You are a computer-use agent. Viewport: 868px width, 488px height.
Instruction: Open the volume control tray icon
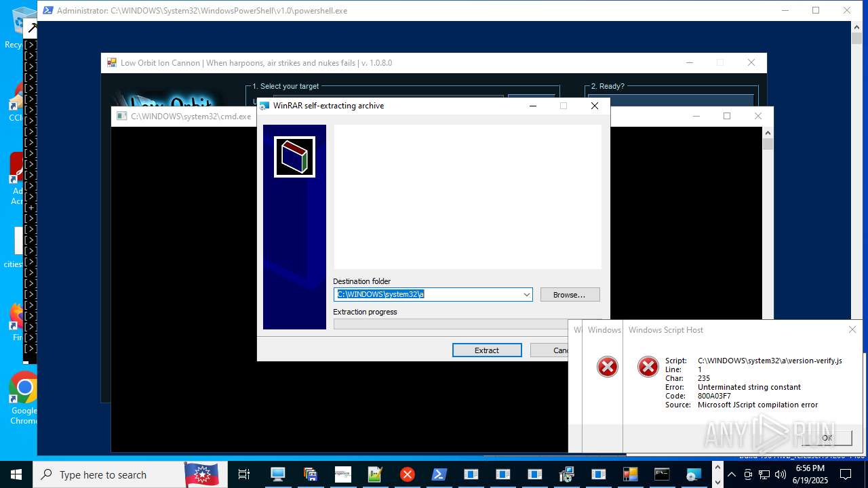point(780,474)
